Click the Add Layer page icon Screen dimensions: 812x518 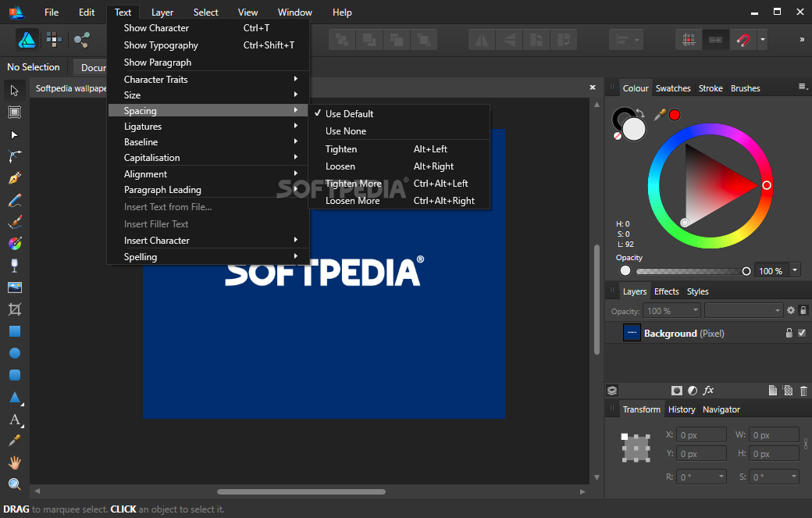tap(773, 391)
